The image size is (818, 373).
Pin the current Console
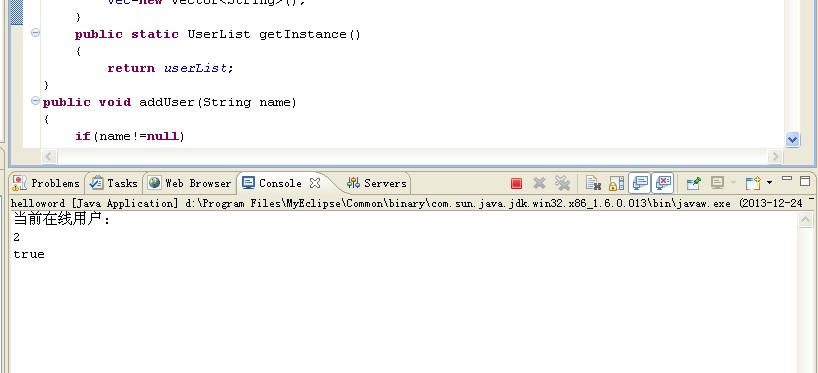693,183
